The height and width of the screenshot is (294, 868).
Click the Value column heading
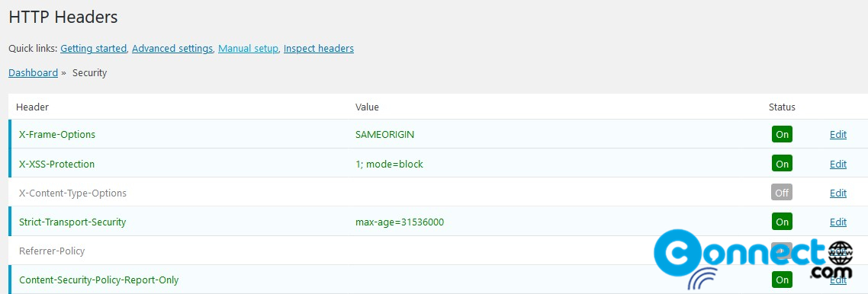(x=367, y=107)
